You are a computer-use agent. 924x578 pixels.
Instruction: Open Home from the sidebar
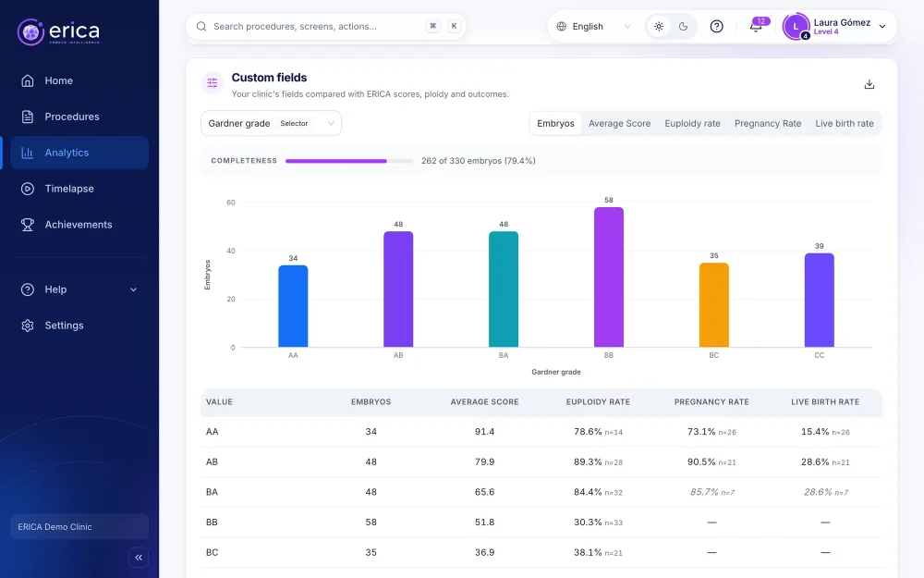click(x=79, y=80)
